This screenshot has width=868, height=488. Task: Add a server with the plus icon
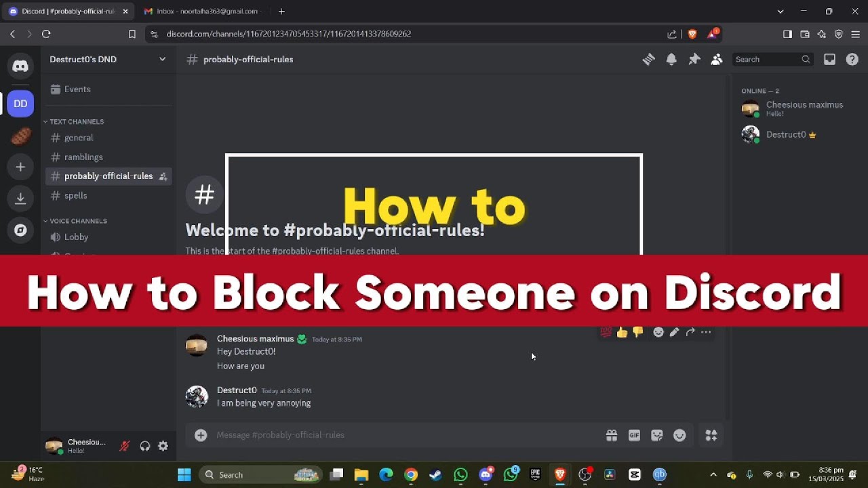point(20,167)
